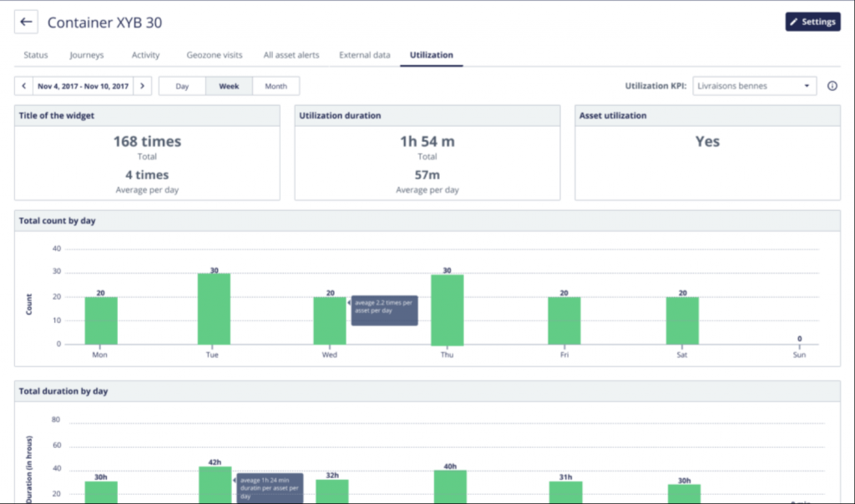Viewport: 855px width, 504px height.
Task: Click Thursday's bar in Total count chart
Action: pos(448,310)
